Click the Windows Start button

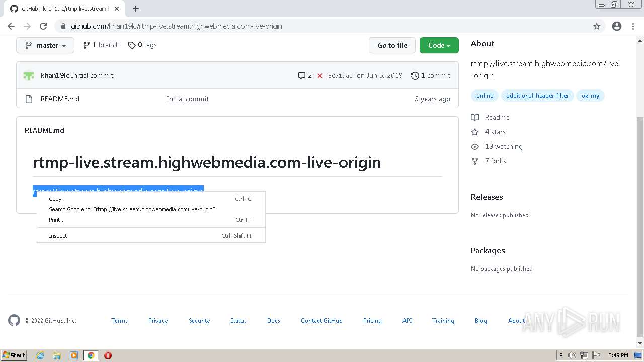click(x=14, y=355)
